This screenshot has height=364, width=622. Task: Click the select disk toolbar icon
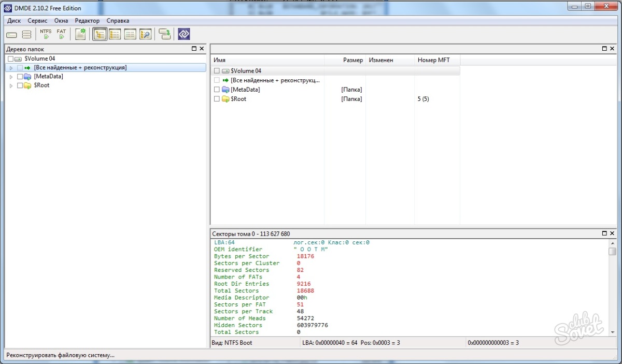coord(11,35)
